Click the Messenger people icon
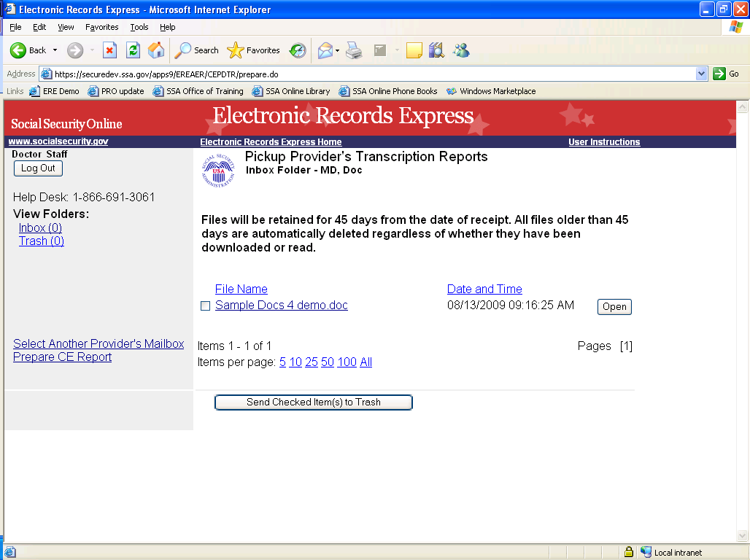 coord(462,50)
